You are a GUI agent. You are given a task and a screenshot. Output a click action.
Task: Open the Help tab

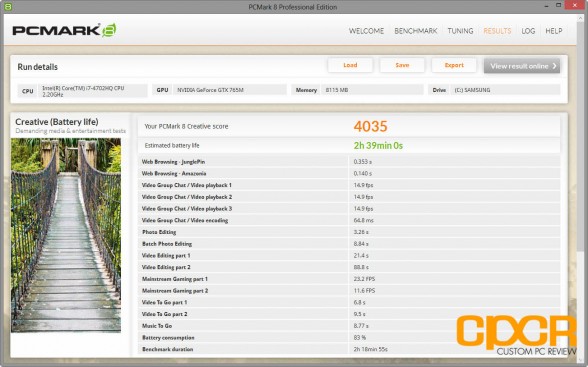click(554, 31)
